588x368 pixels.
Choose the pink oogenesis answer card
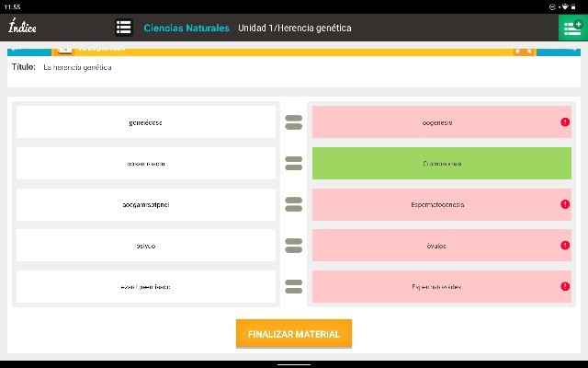tap(436, 122)
